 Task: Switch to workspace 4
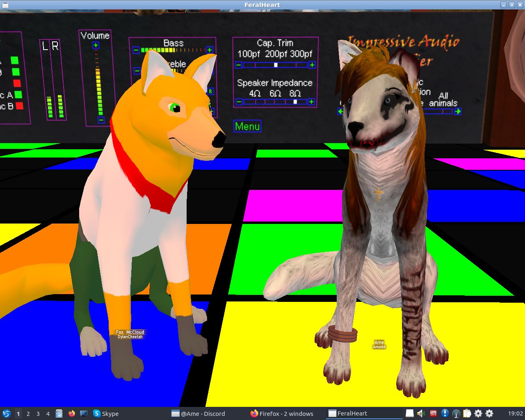48,413
